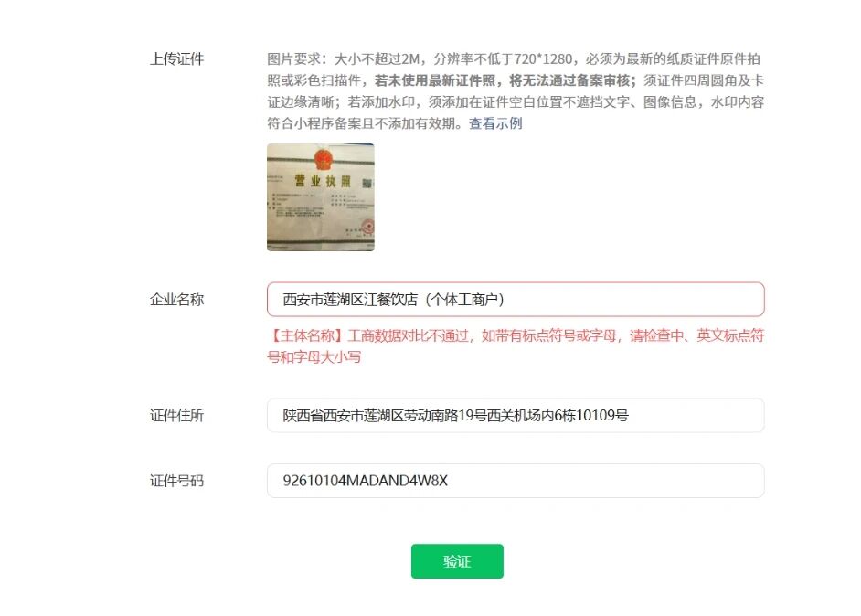The width and height of the screenshot is (861, 616).
Task: Click the uploaded 营业执照 license thumbnail
Action: (321, 197)
